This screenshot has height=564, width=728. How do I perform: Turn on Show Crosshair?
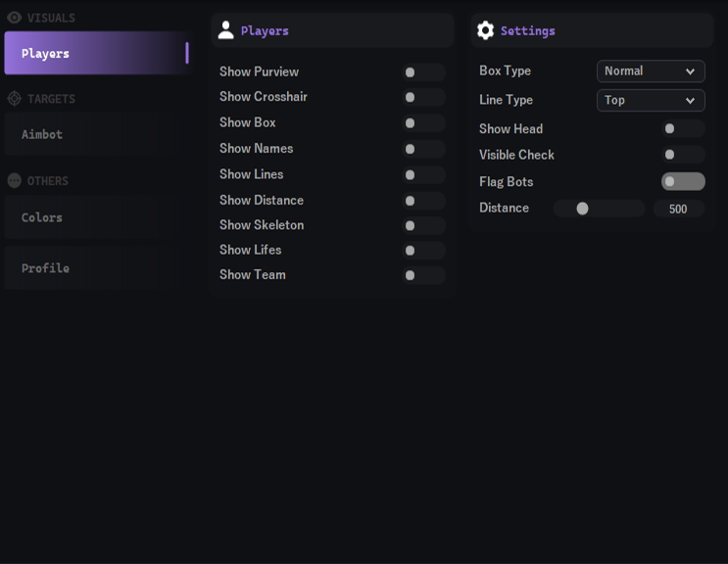(x=423, y=98)
